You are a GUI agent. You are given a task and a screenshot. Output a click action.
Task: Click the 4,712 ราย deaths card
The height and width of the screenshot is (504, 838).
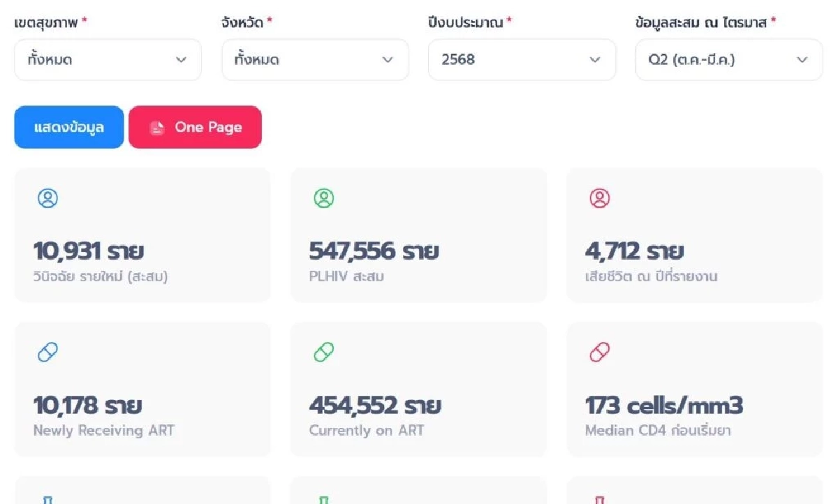(x=694, y=235)
